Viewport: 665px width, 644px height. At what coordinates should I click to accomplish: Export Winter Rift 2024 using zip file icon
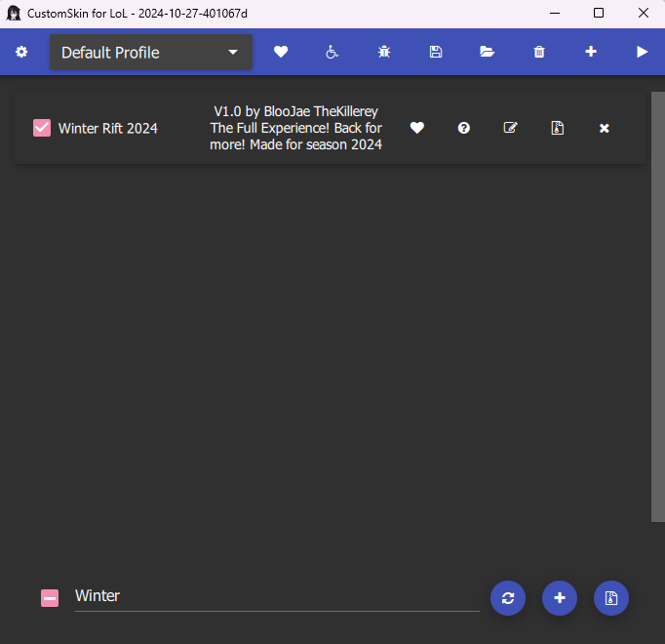[557, 128]
